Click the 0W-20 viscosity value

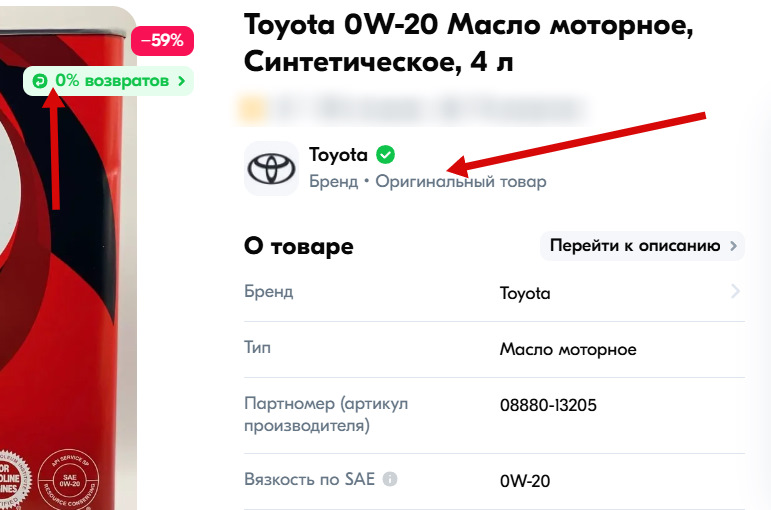click(x=525, y=481)
